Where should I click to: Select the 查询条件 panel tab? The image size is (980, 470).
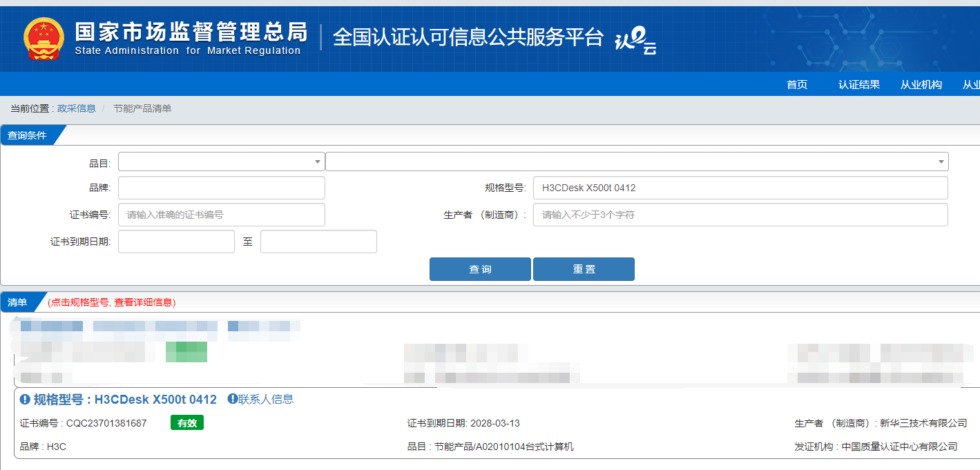point(29,135)
